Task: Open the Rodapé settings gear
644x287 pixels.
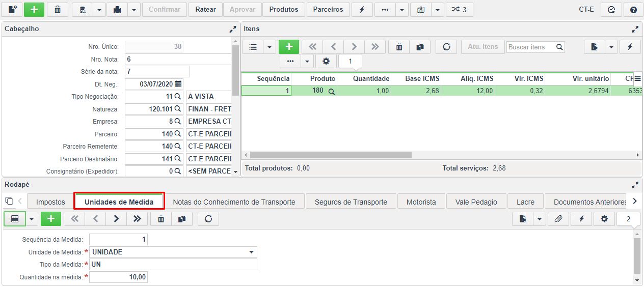Action: (604, 219)
